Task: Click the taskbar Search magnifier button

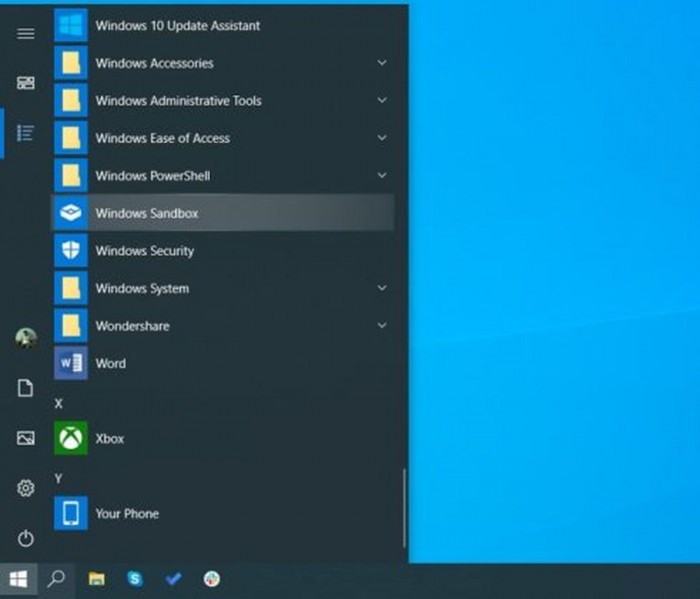Action: [x=57, y=579]
